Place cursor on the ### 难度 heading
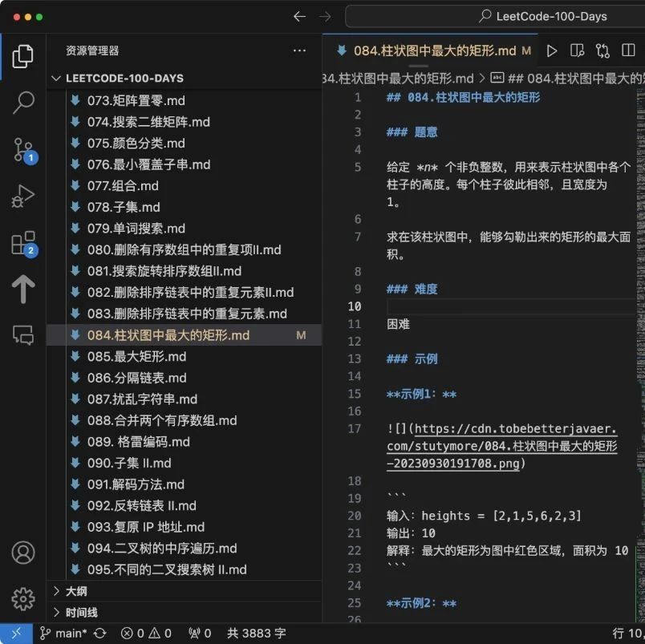The image size is (645, 644). pos(412,289)
